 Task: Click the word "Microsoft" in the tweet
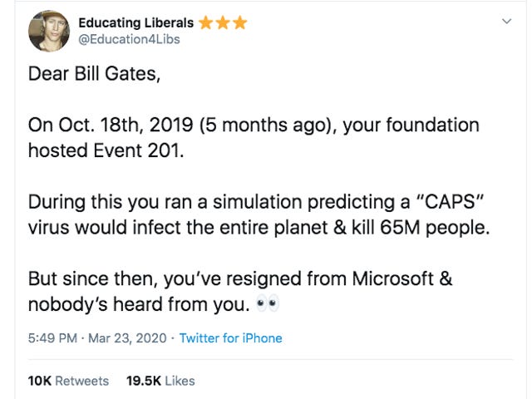coord(393,278)
